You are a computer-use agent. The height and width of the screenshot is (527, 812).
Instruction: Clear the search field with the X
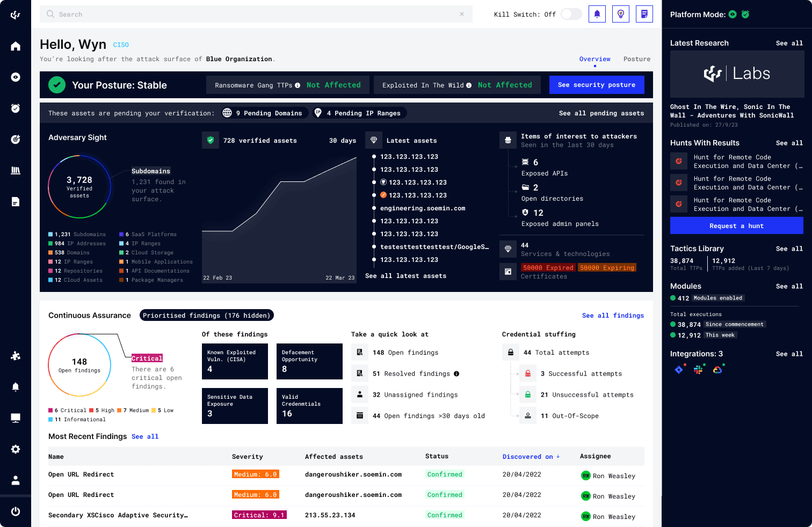462,14
